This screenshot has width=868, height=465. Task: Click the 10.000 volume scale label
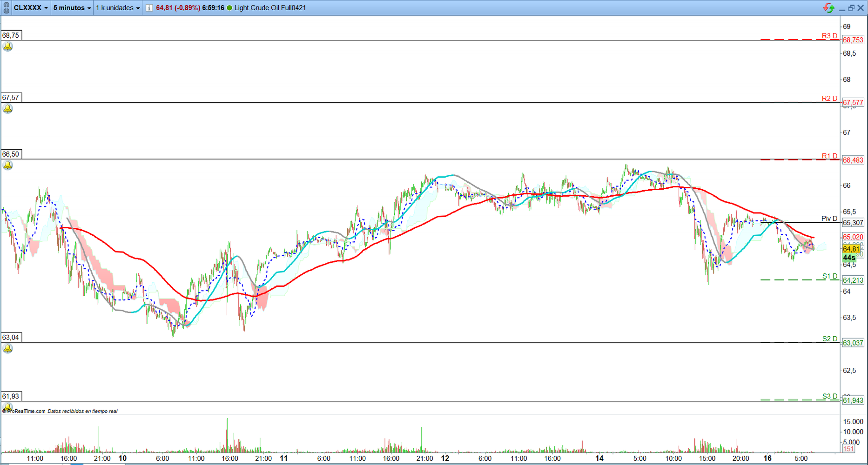(854, 432)
